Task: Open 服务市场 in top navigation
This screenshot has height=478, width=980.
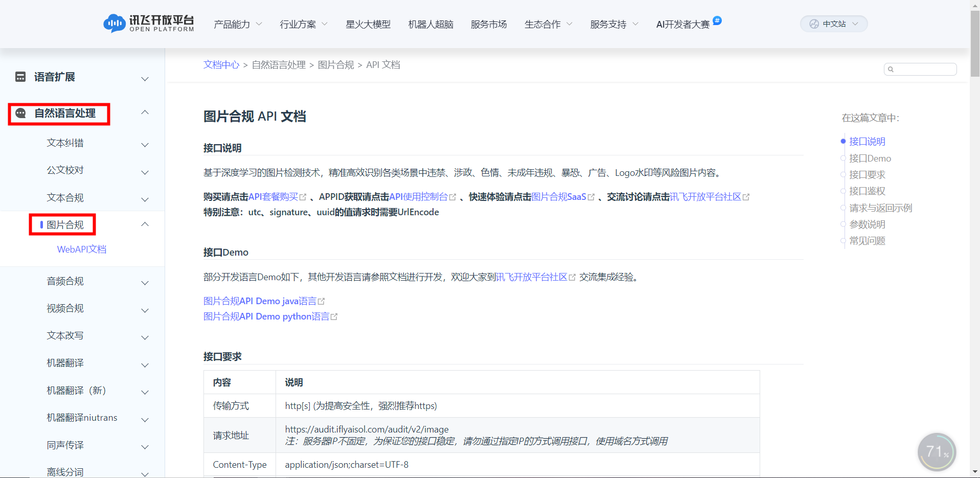Action: coord(489,24)
